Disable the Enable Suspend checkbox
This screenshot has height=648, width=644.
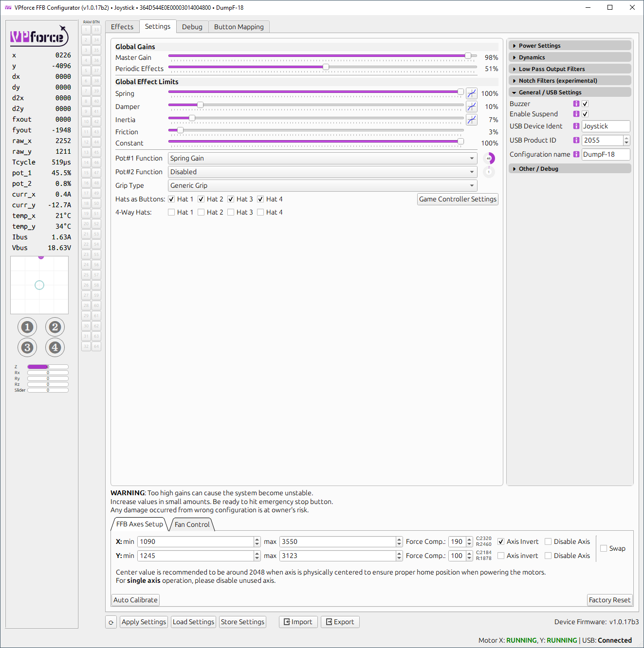pos(585,114)
